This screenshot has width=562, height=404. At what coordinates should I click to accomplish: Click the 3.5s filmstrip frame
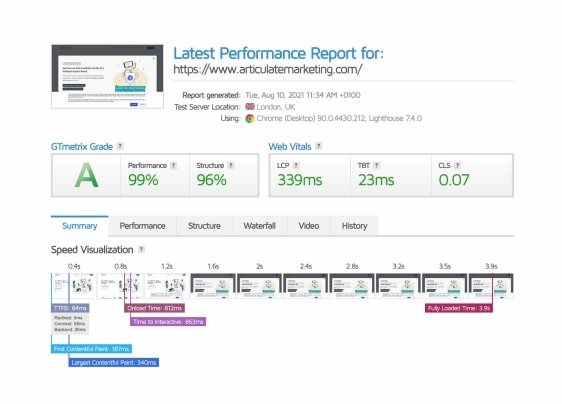coord(445,286)
